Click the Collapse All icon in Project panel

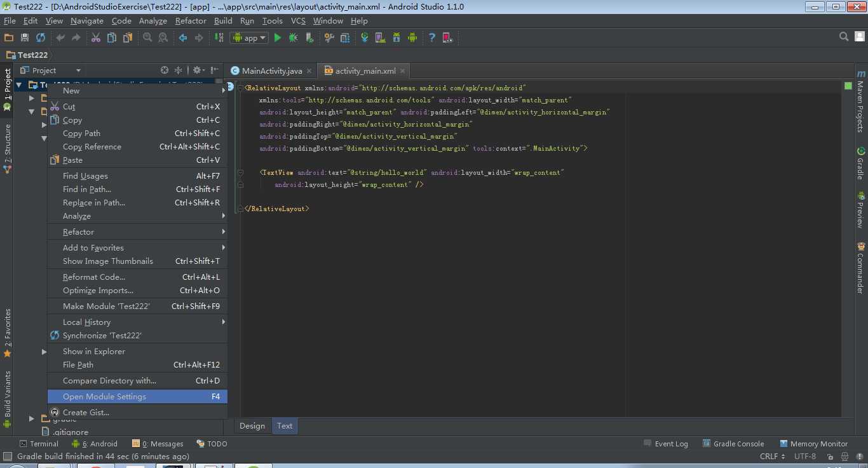[x=179, y=71]
